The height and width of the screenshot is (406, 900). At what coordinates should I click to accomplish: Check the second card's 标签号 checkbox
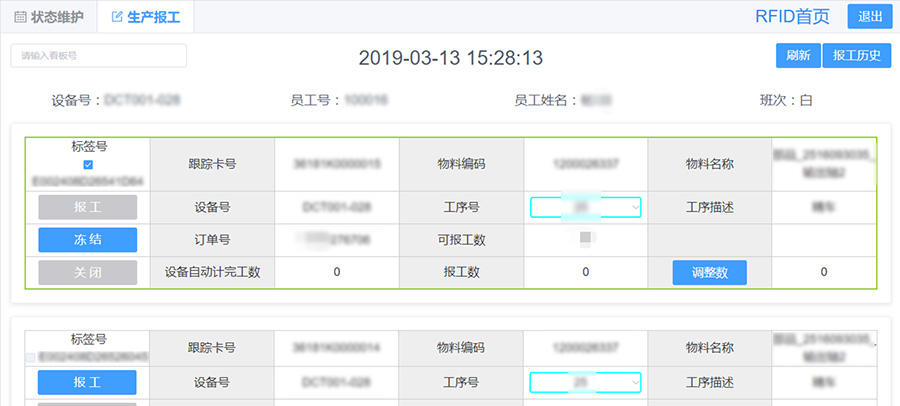point(31,357)
